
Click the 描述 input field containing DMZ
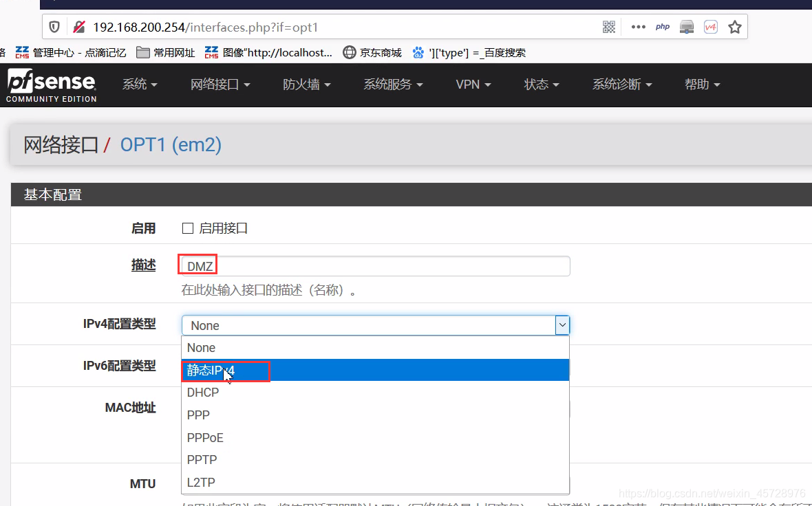(376, 266)
